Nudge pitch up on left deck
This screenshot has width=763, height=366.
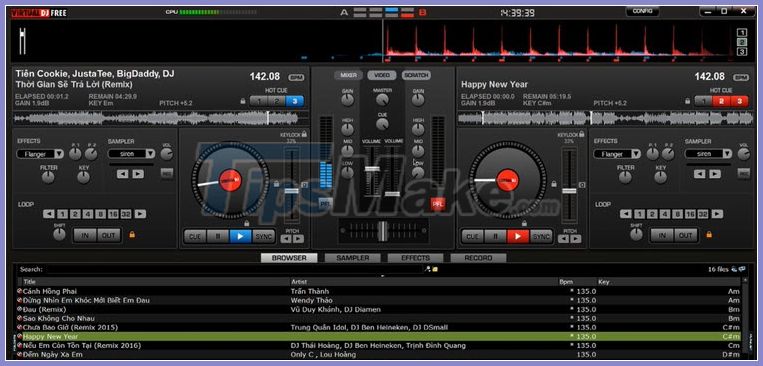coord(298,239)
